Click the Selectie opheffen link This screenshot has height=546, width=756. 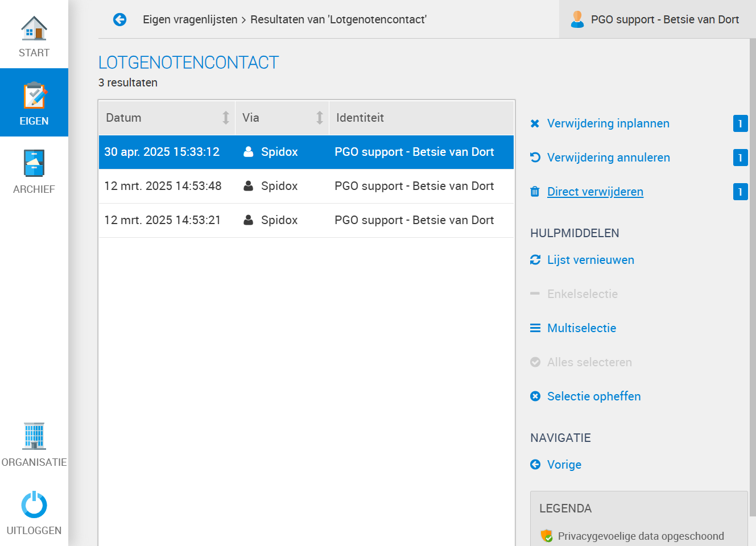594,396
